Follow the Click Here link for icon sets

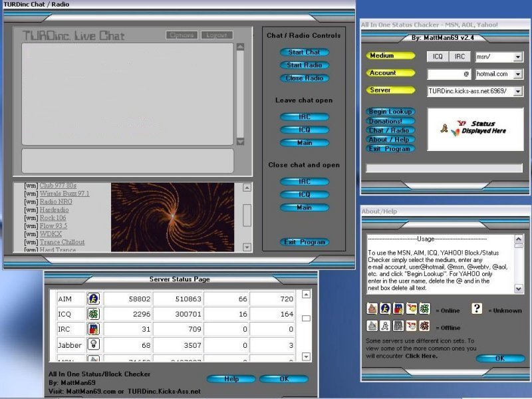[421, 356]
